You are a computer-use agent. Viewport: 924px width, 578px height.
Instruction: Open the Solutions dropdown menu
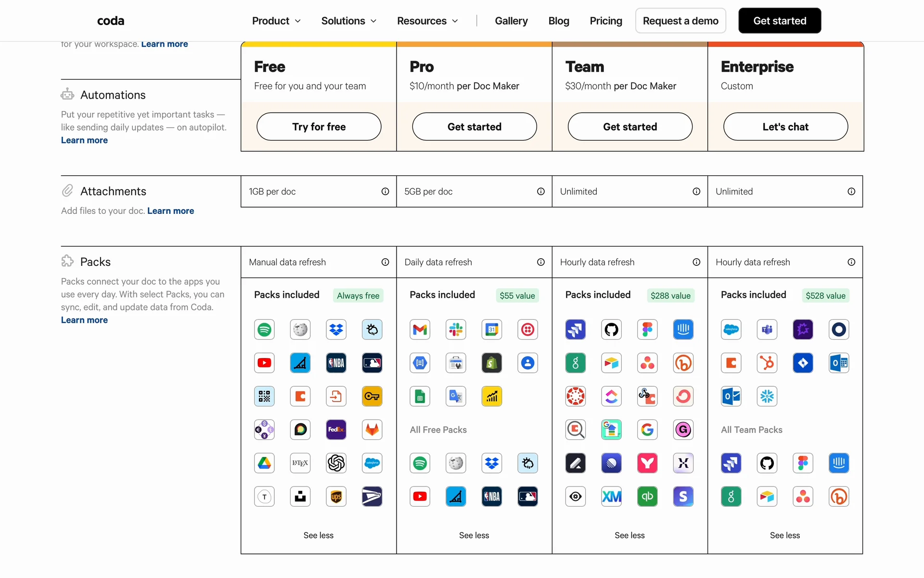click(x=349, y=21)
